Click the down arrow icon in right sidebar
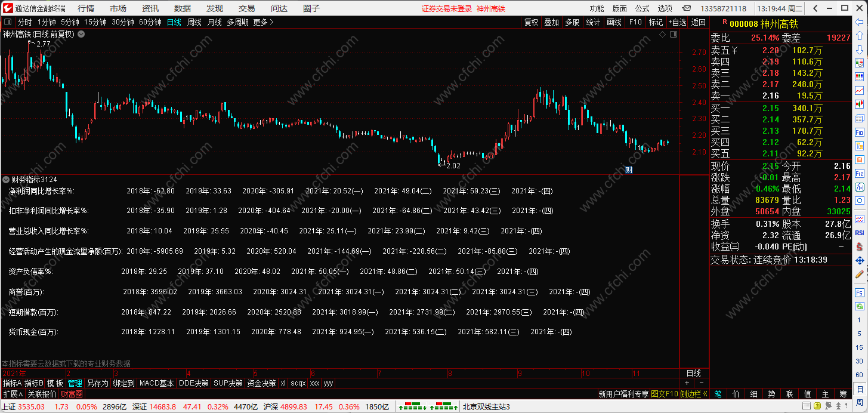The image size is (868, 413). point(860,48)
